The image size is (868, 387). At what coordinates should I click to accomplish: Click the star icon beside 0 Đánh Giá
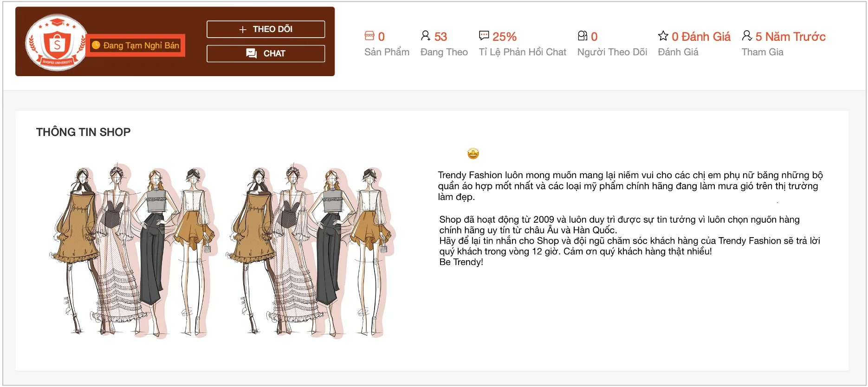[663, 36]
